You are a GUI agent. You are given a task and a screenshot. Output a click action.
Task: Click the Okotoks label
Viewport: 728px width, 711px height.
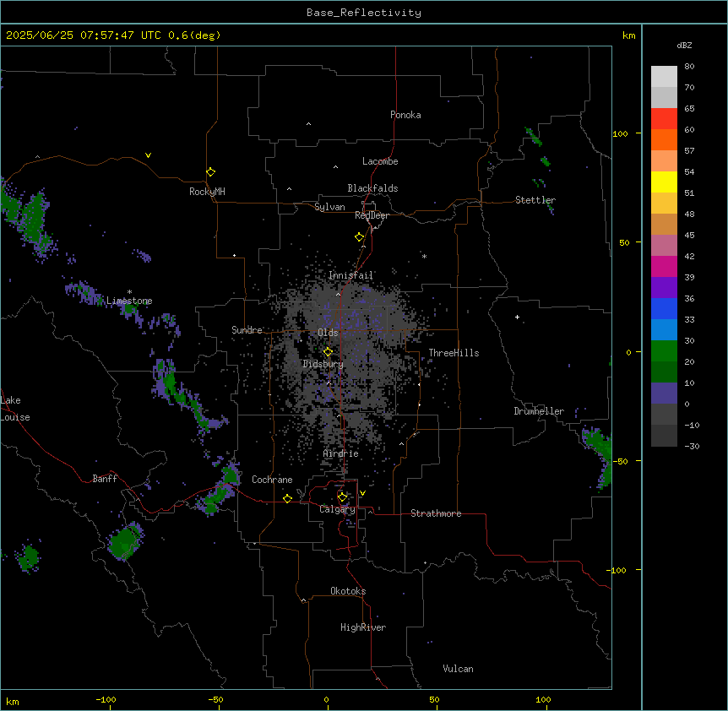[348, 591]
